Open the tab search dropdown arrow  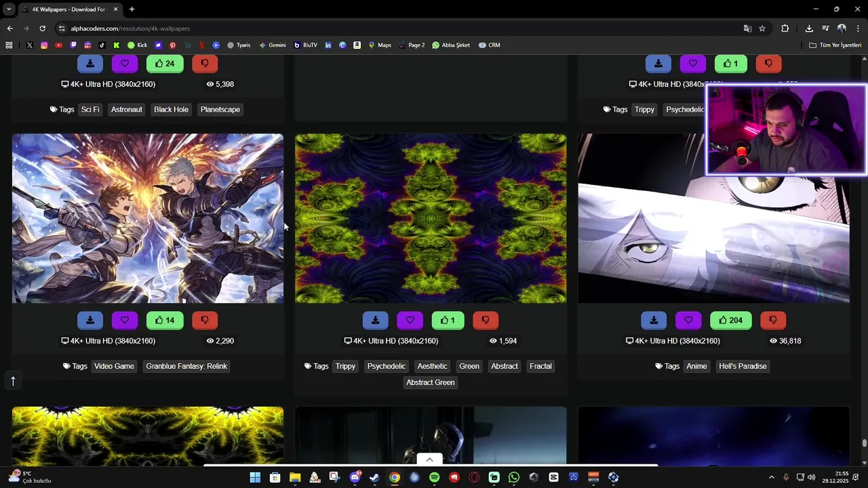pyautogui.click(x=9, y=9)
